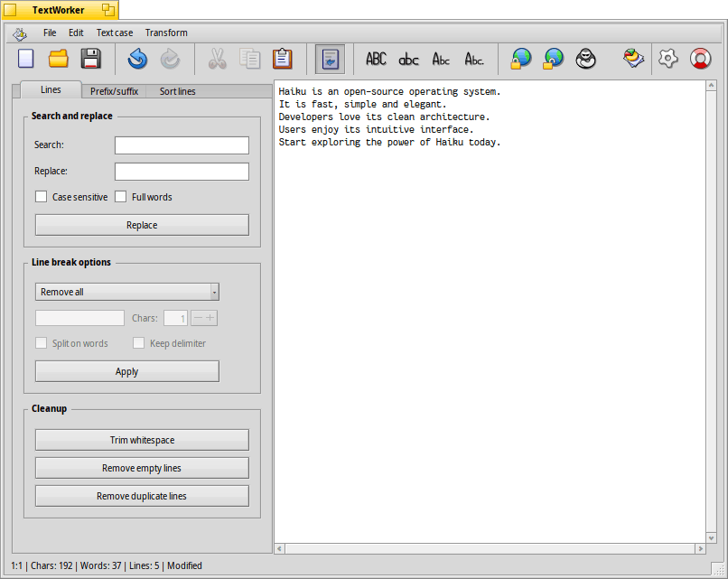Click the masked ninja face icon
This screenshot has width=728, height=579.
pyautogui.click(x=586, y=59)
